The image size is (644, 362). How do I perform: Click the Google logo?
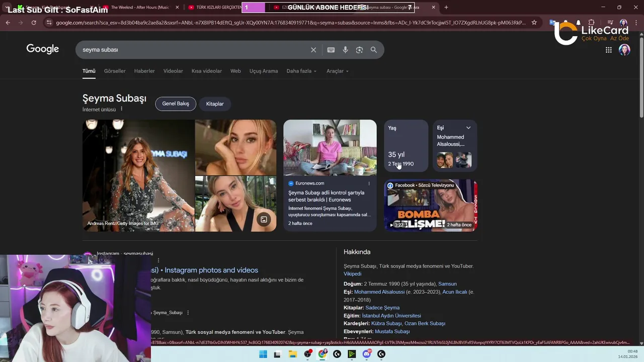[x=43, y=49]
